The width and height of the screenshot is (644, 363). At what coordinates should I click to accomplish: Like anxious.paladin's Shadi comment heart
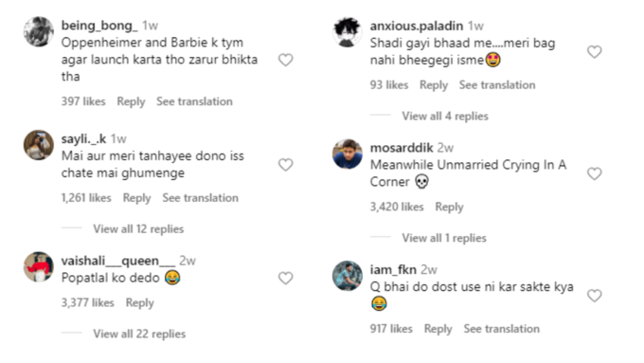(x=595, y=52)
